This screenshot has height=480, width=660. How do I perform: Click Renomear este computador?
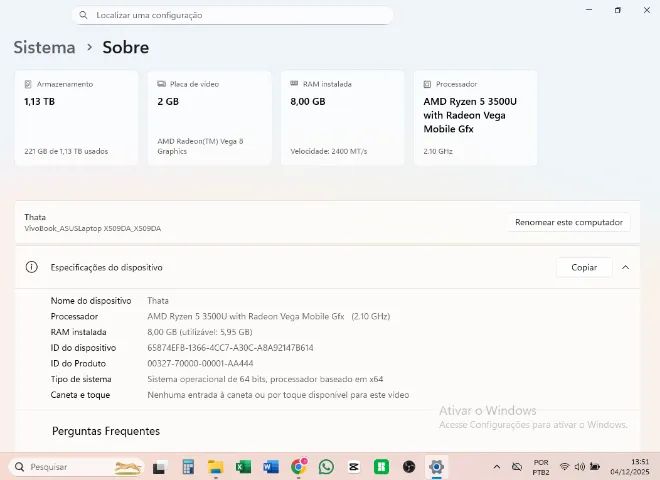(x=568, y=222)
